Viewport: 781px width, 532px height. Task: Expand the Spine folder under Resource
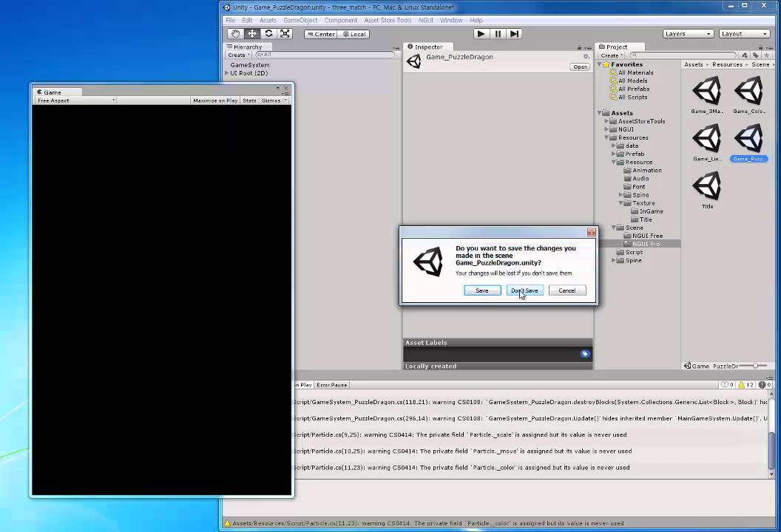pos(621,195)
